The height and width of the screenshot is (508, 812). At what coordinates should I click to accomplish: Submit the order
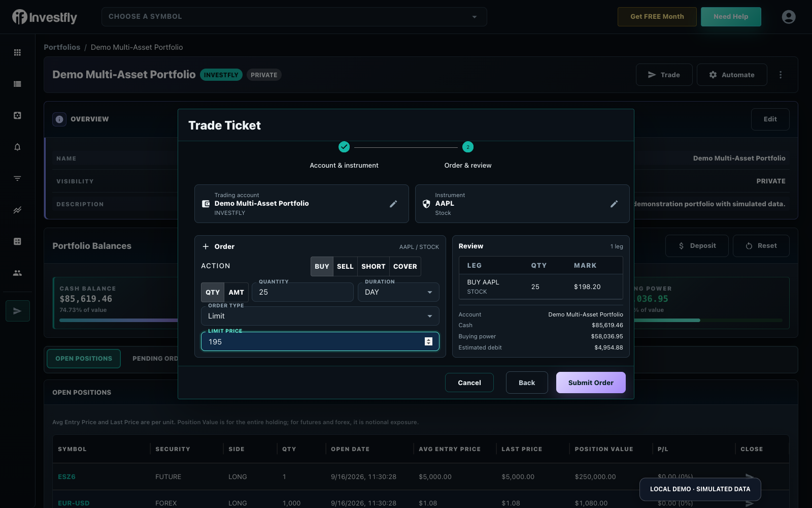(591, 383)
